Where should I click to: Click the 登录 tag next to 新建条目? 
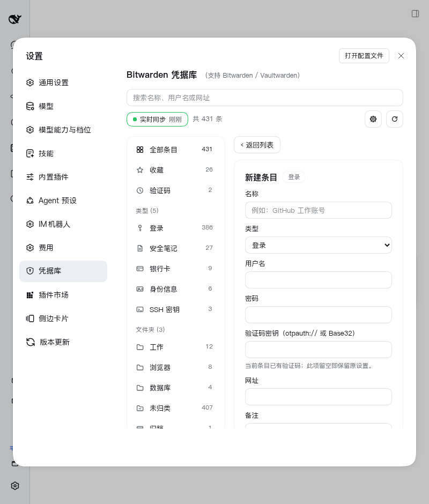[x=294, y=177]
